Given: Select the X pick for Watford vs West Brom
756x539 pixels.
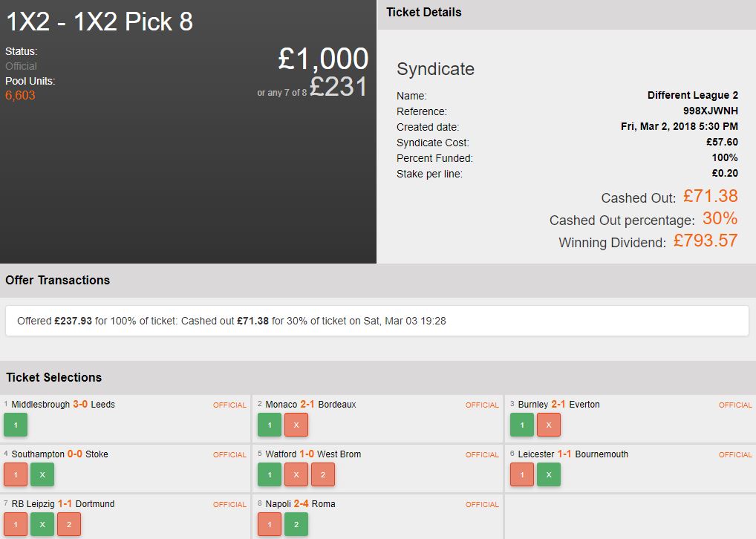Looking at the screenshot, I should pos(296,474).
